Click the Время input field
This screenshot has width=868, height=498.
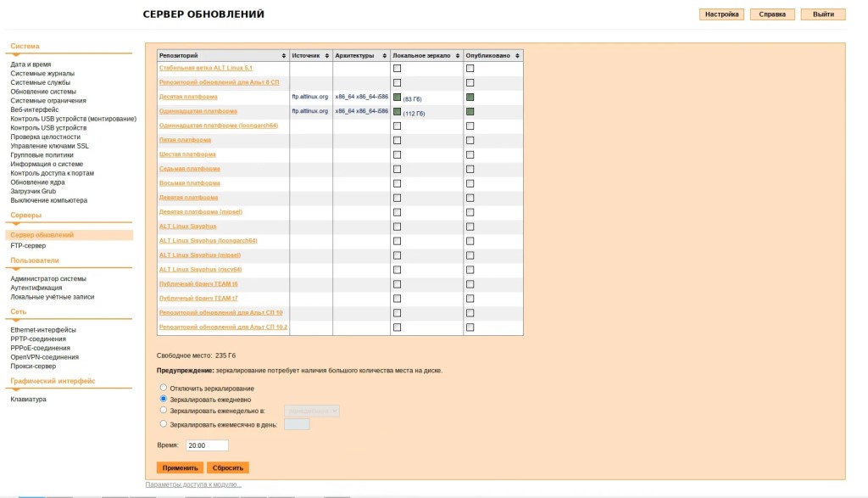tap(207, 445)
